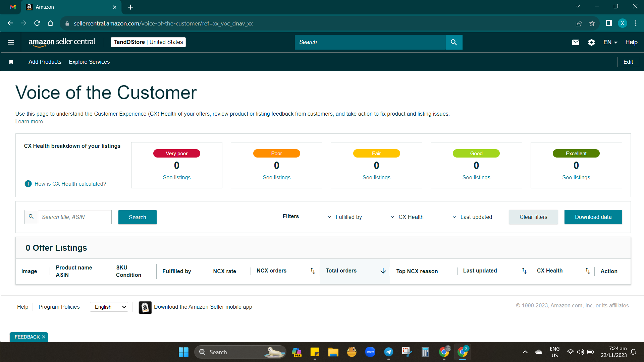This screenshot has width=644, height=362.
Task: Open the Learn more link
Action: [29, 121]
